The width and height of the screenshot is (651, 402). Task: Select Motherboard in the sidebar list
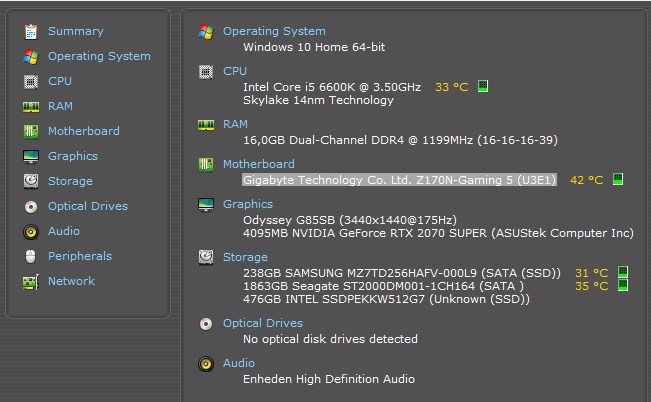click(84, 131)
